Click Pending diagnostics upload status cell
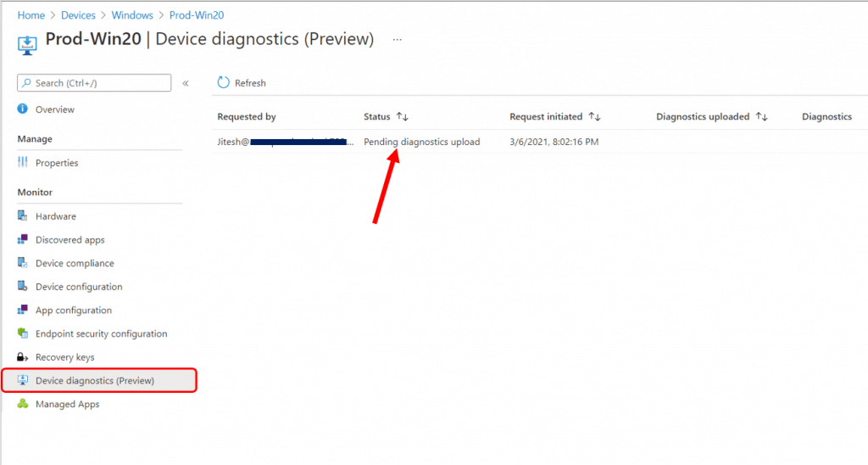 [422, 142]
